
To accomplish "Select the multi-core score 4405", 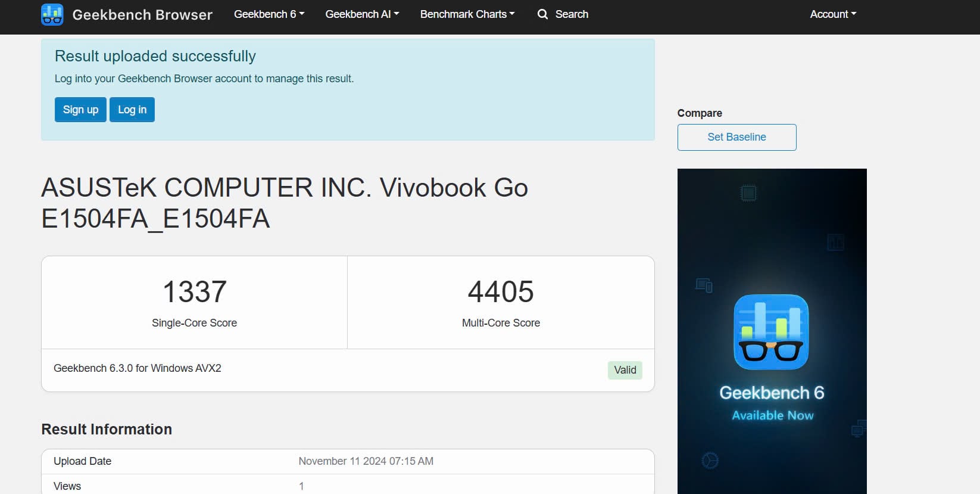I will coord(501,292).
